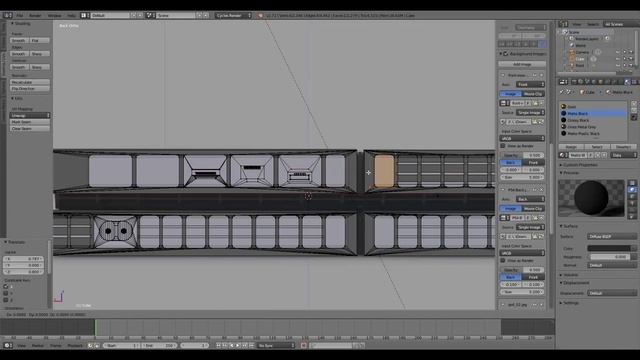640x360 pixels.
Task: Click Flat under Faces
Action: pos(39,40)
